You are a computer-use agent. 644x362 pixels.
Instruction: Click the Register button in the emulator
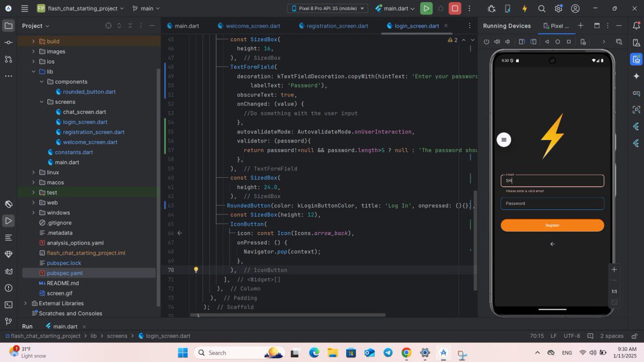tap(552, 226)
